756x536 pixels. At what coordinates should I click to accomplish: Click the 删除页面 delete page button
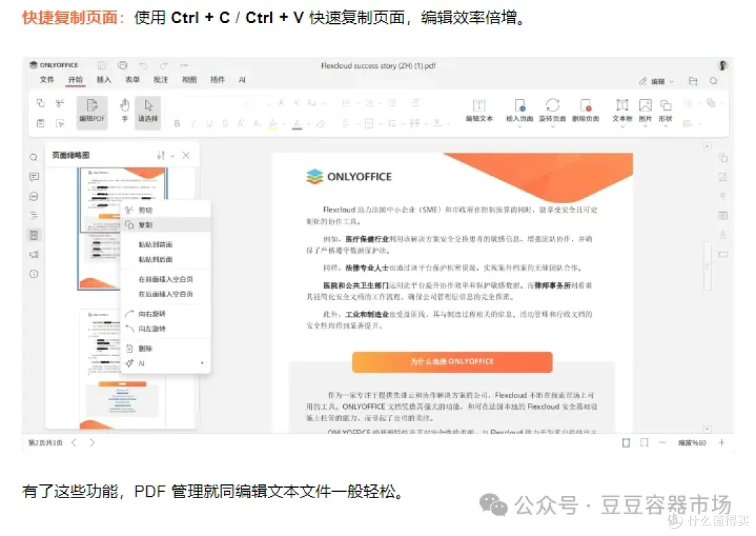[x=585, y=111]
